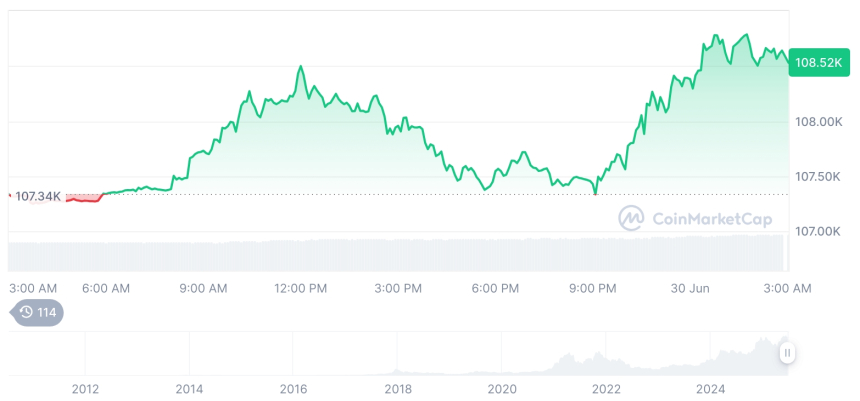Click the 2016 year on the mini timeline
Image resolution: width=860 pixels, height=401 pixels.
293,388
